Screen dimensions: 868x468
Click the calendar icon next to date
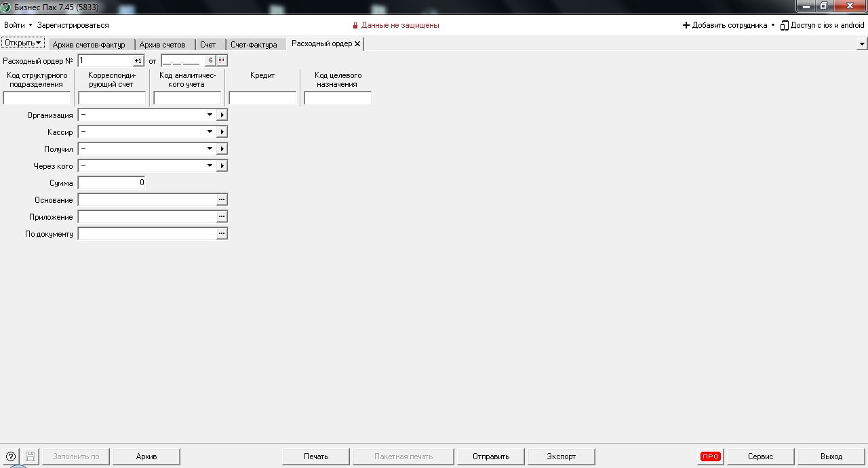click(x=222, y=60)
